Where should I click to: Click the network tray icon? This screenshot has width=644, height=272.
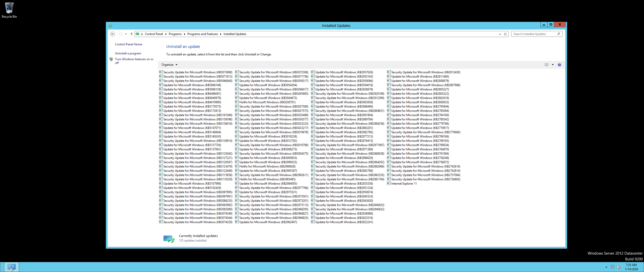pos(612,267)
